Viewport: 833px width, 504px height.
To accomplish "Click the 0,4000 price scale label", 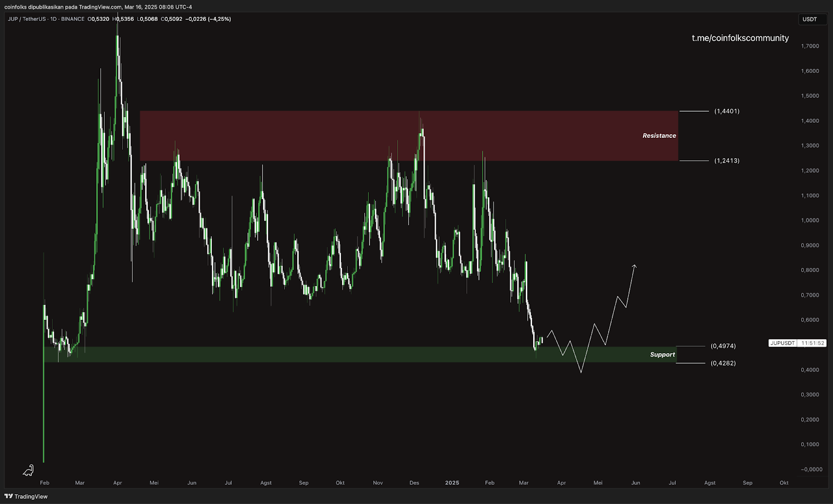I will pyautogui.click(x=810, y=370).
